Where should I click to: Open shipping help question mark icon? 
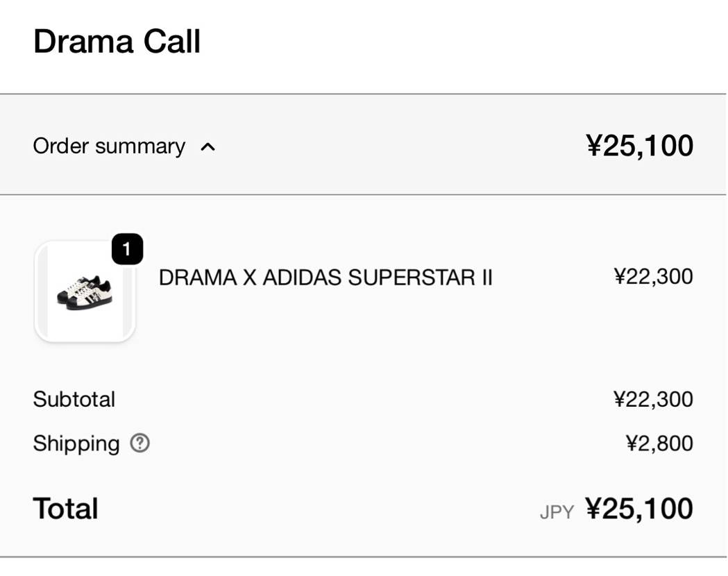140,443
